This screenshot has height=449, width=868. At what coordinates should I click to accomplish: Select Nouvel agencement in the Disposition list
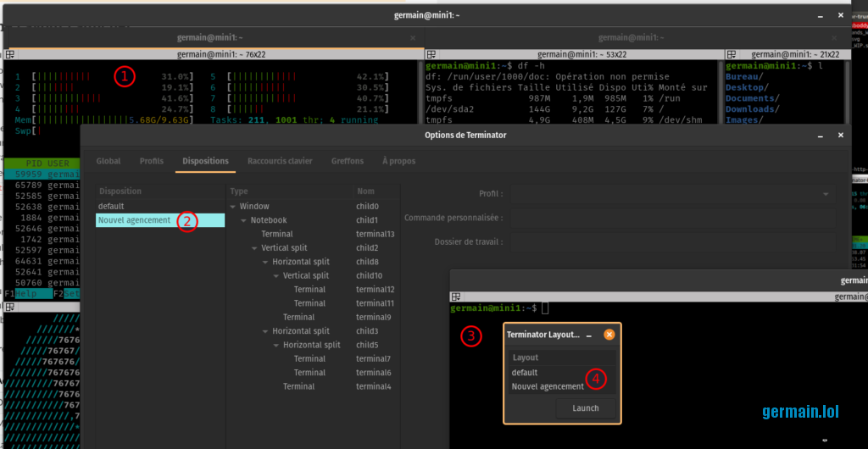(160, 220)
